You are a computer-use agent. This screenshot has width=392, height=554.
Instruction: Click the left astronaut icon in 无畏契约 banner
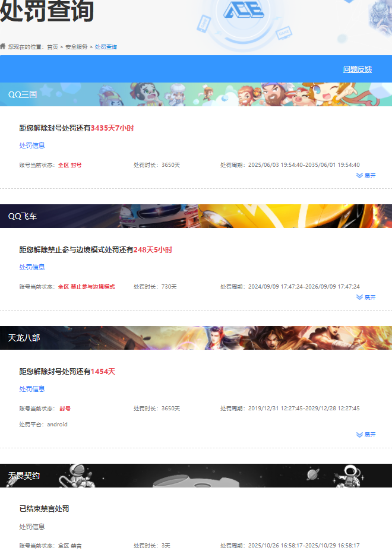point(76,475)
